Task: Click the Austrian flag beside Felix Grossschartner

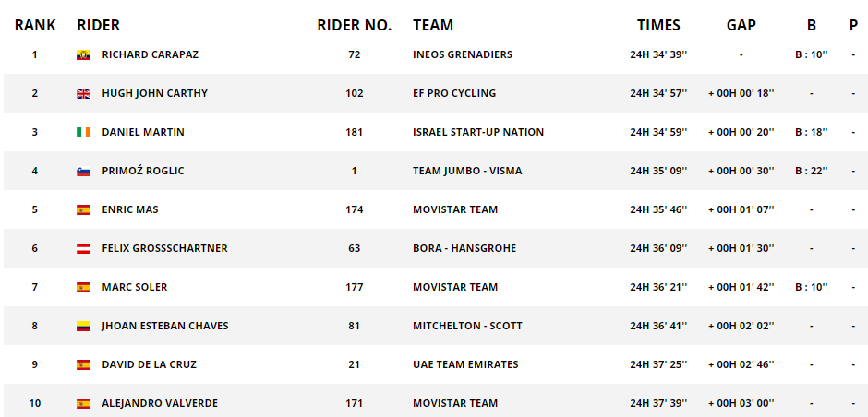Action: pos(83,248)
